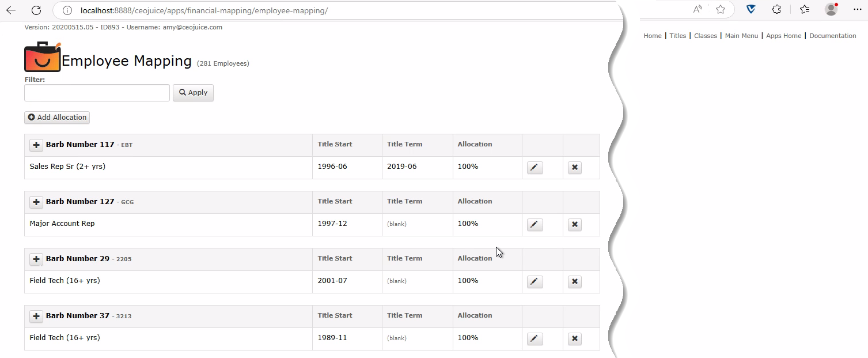Image resolution: width=868 pixels, height=358 pixels.
Task: Expand Barb Number 29 plus button
Action: (x=36, y=259)
